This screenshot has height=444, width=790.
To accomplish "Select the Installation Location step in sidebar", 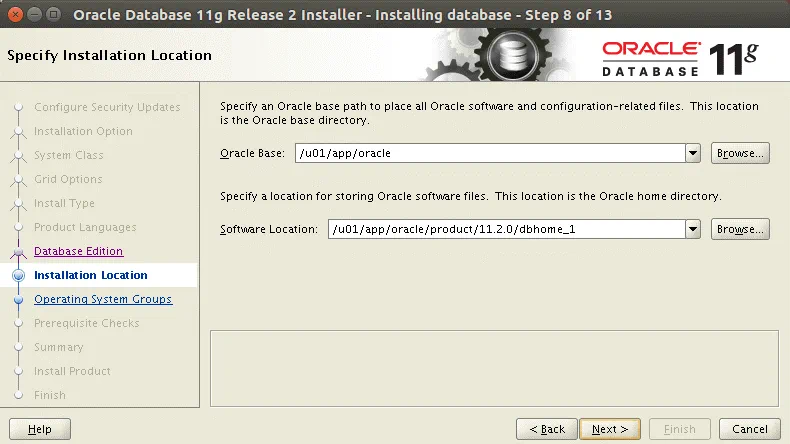I will coord(90,276).
